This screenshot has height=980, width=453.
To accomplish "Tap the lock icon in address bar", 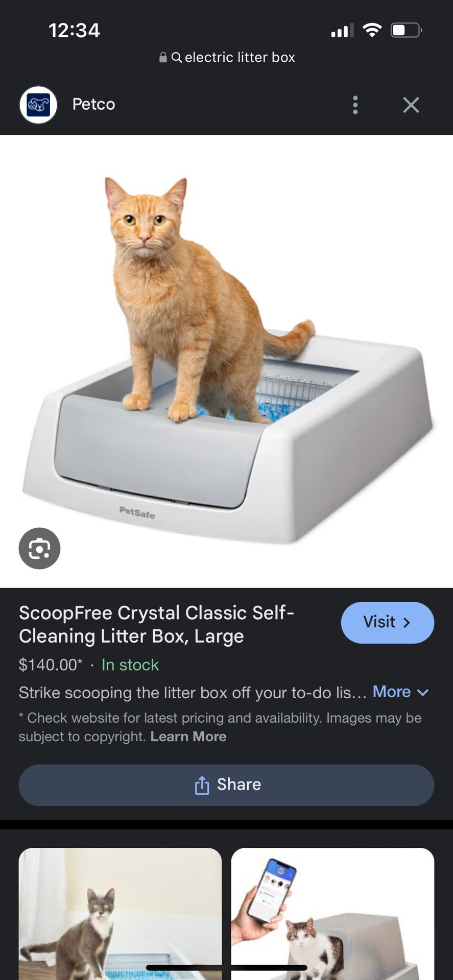I will [163, 57].
